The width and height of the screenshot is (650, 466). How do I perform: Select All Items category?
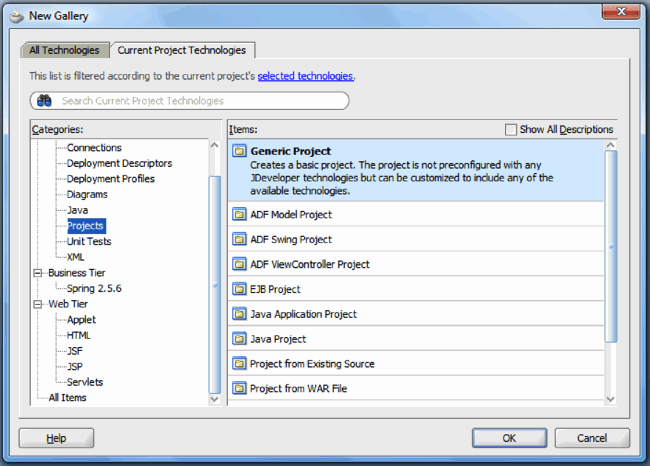[67, 398]
